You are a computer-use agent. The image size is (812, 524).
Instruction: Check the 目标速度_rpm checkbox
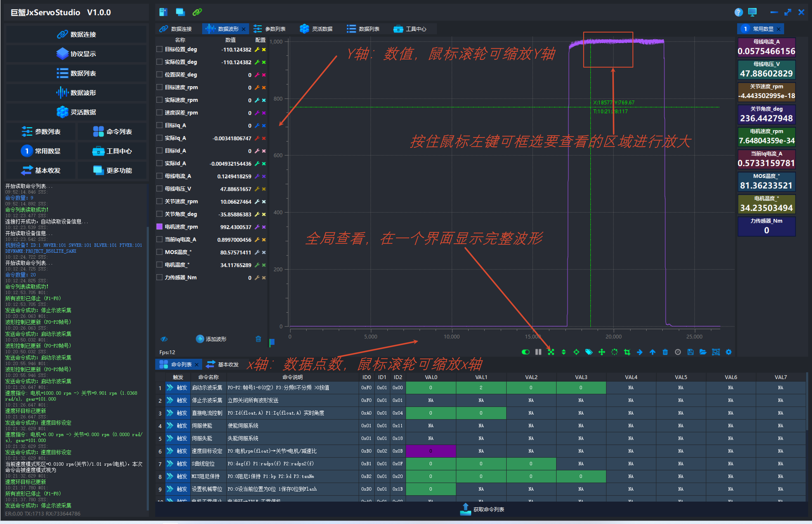pos(159,87)
